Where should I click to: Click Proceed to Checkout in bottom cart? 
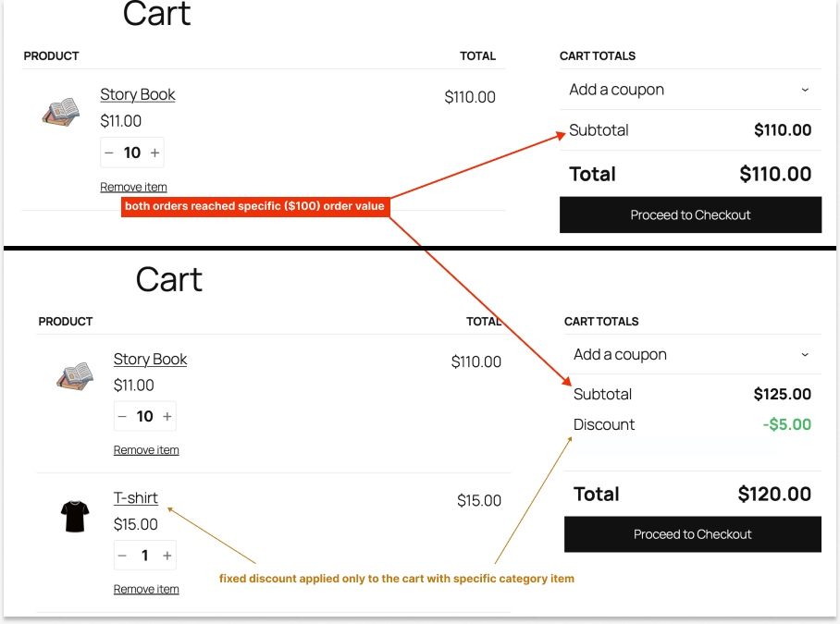tap(692, 534)
